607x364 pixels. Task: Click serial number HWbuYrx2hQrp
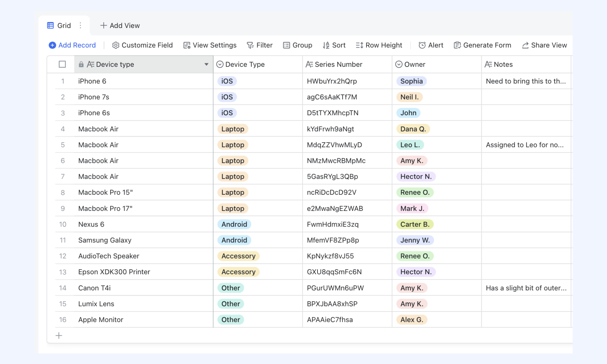(332, 81)
